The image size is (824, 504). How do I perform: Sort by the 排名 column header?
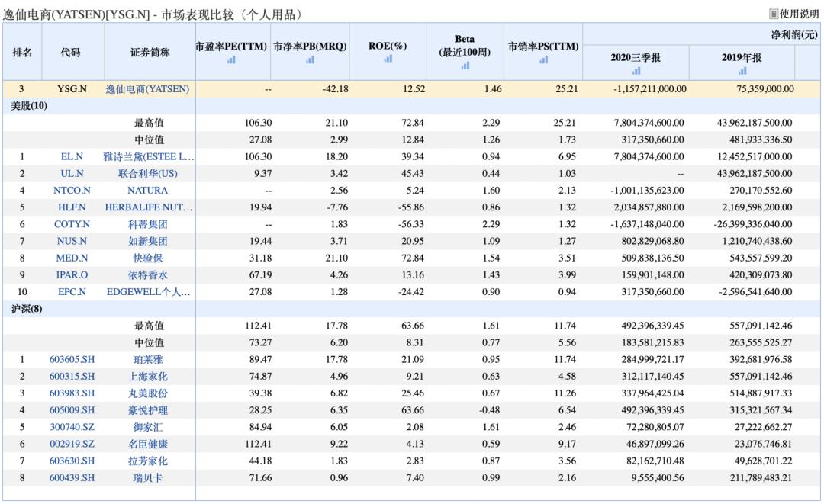tap(22, 53)
